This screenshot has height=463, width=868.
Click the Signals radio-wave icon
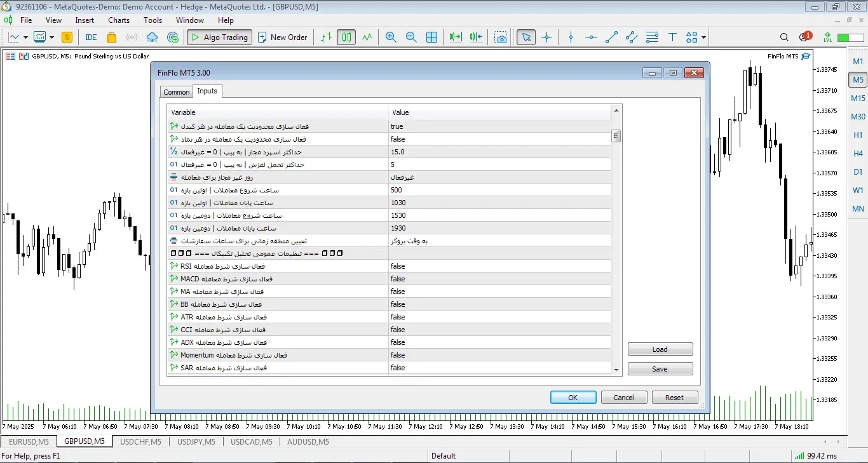132,37
